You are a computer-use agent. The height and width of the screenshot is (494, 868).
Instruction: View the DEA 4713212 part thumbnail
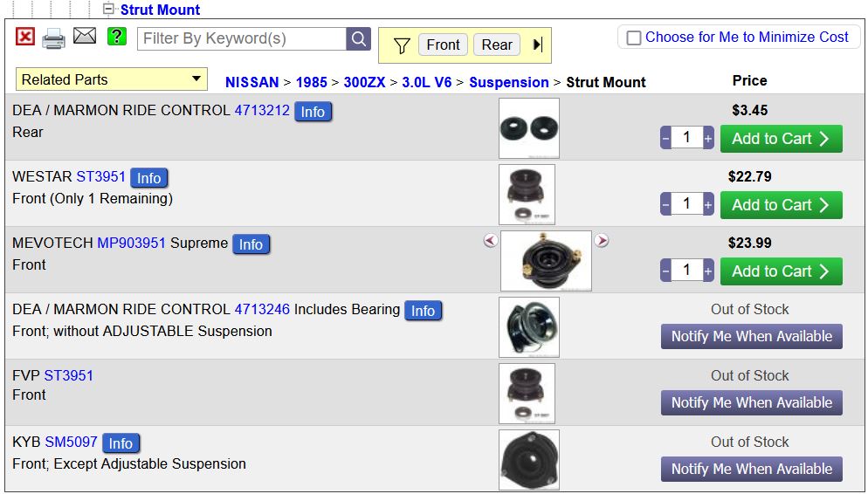(x=529, y=128)
